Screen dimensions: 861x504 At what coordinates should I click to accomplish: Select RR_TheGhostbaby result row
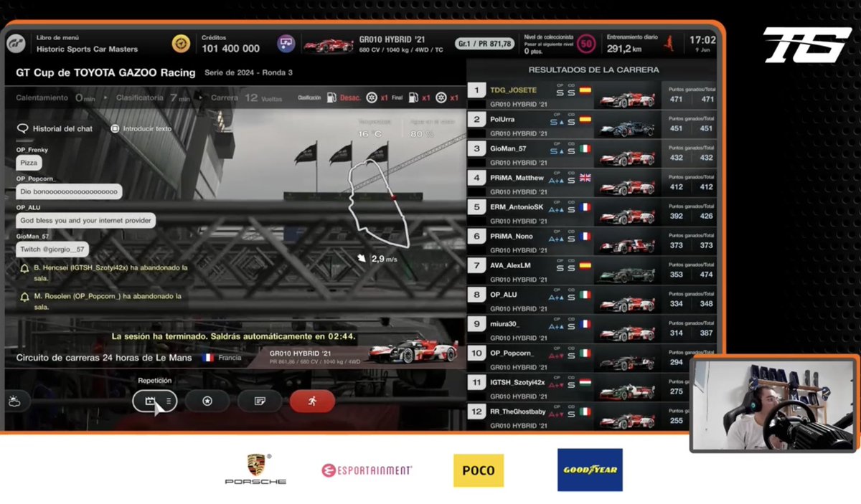(592, 416)
